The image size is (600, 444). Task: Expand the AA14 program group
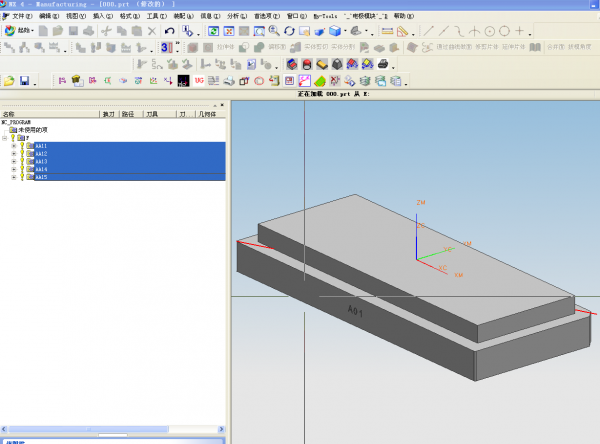[14, 169]
